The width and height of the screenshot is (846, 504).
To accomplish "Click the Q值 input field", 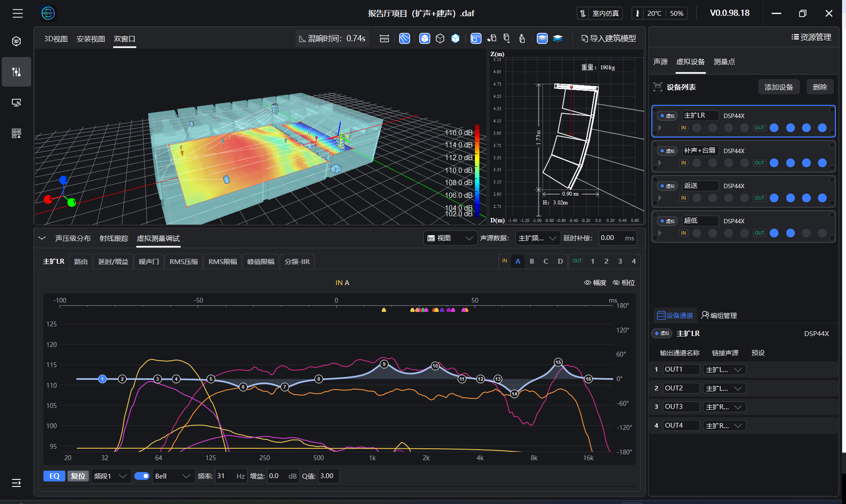I will tap(328, 476).
